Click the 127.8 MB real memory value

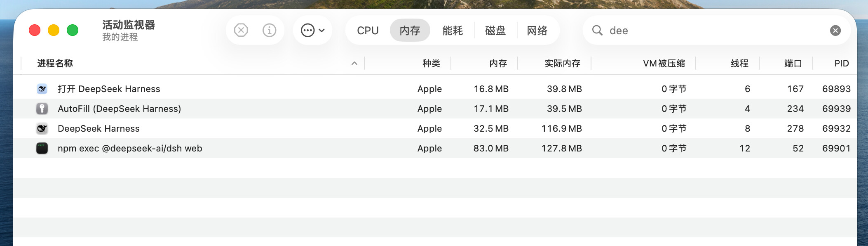tap(561, 148)
